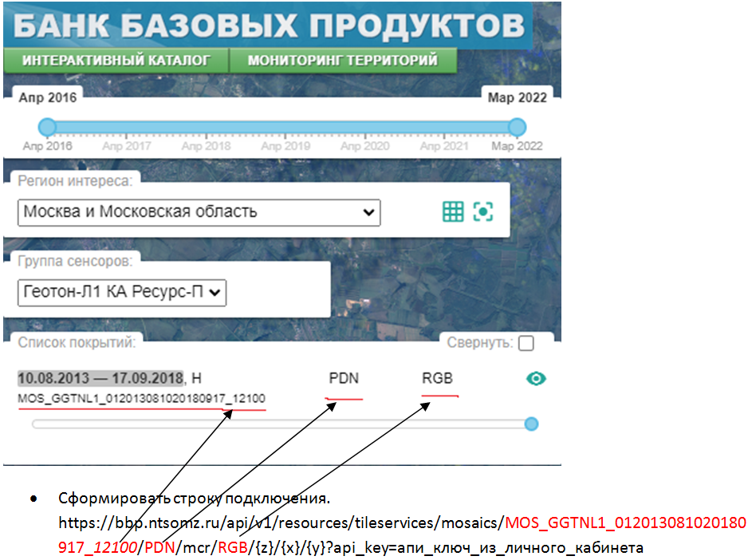Switch to the МОНИТОРИНГ ТЕРРИТОРИЙ tab
The width and height of the screenshot is (752, 560).
(x=343, y=59)
